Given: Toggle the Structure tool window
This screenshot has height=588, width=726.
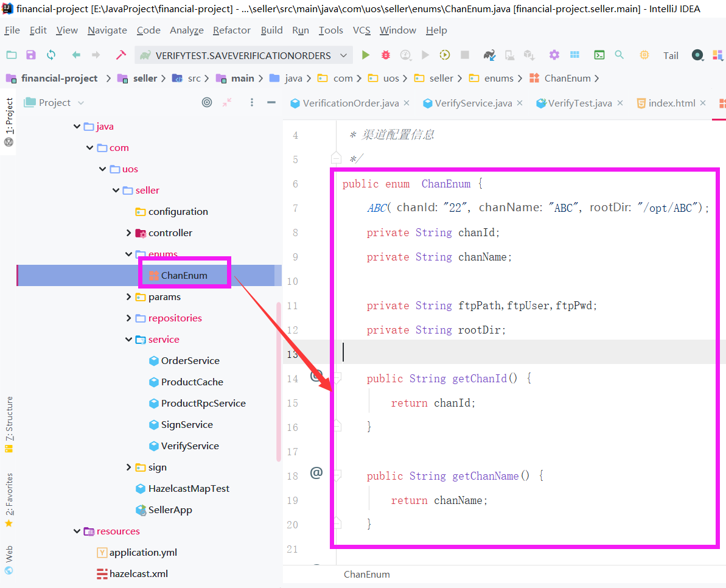Looking at the screenshot, I should (x=9, y=424).
